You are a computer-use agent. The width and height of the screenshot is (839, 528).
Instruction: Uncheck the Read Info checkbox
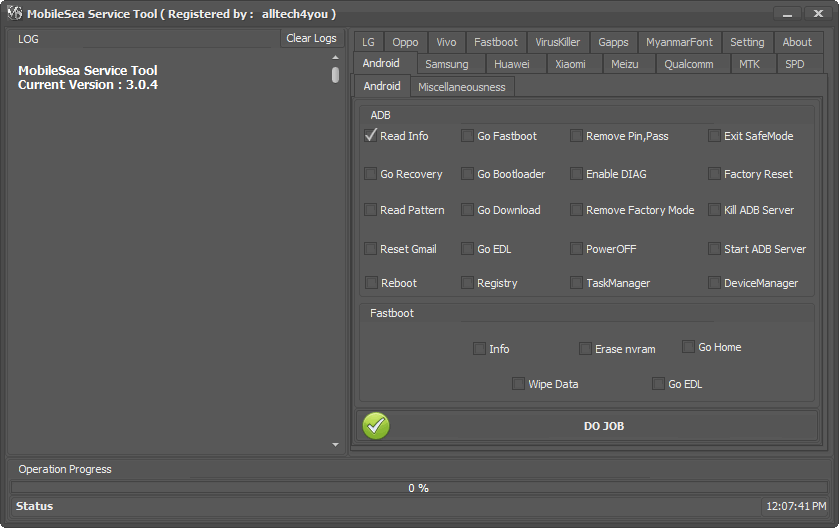pyautogui.click(x=370, y=135)
